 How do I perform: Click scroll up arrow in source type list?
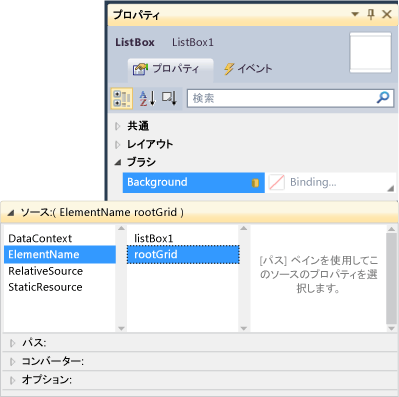[121, 228]
